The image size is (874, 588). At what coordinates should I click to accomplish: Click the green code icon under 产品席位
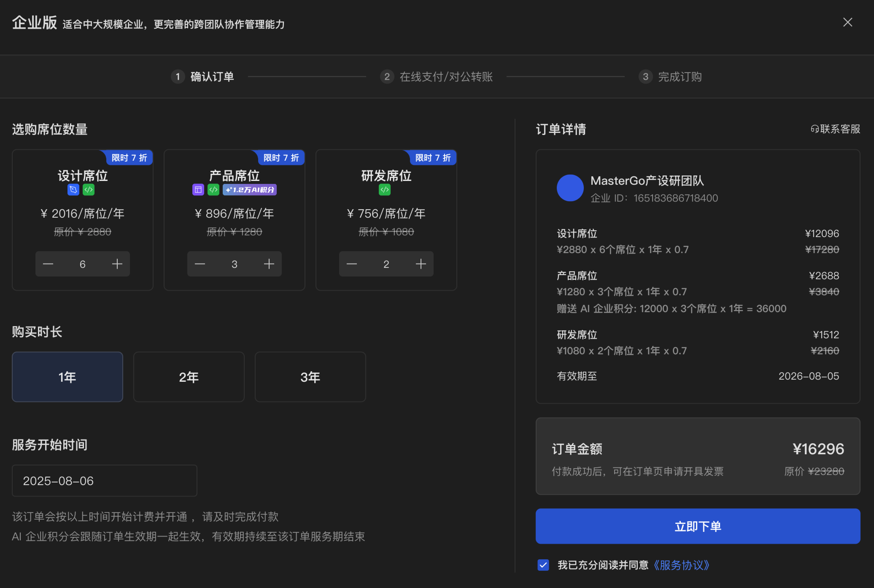coord(213,190)
